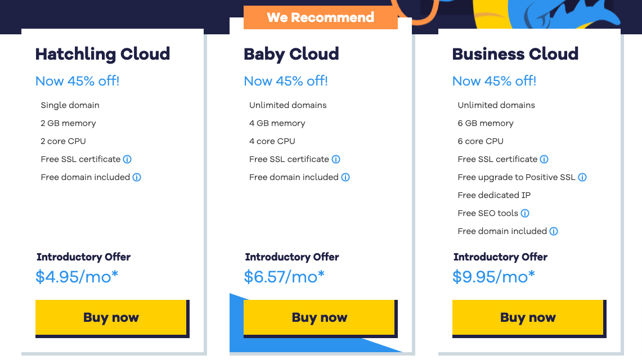
Task: Click Buy now under Business Cloud
Action: point(528,317)
